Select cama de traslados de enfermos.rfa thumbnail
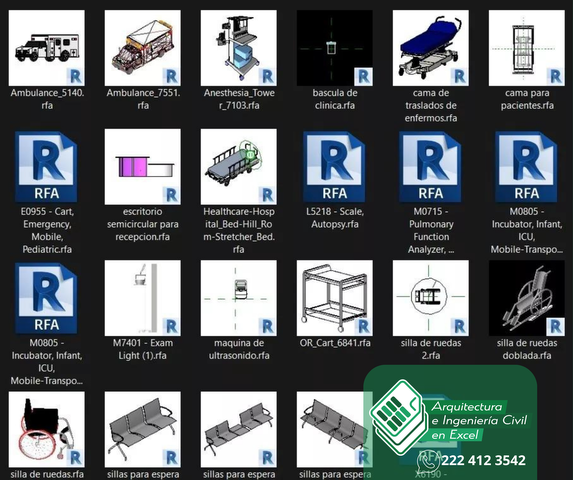 (x=431, y=48)
